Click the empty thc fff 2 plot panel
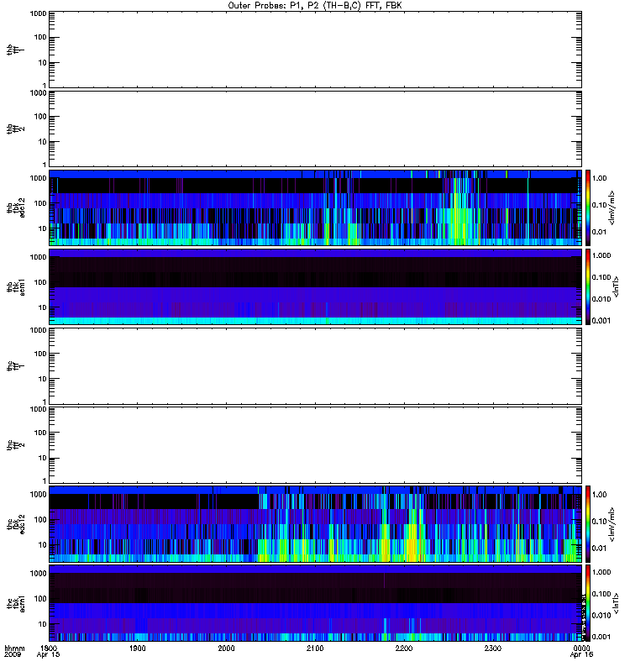The image size is (630, 672). pos(315,445)
